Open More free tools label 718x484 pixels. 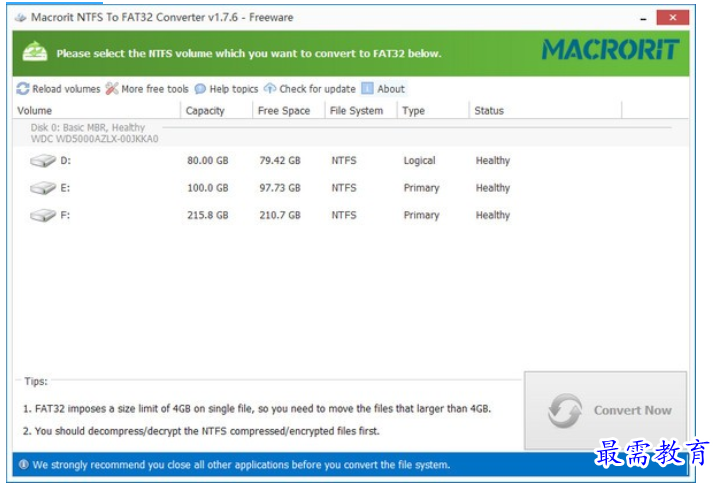(x=155, y=89)
